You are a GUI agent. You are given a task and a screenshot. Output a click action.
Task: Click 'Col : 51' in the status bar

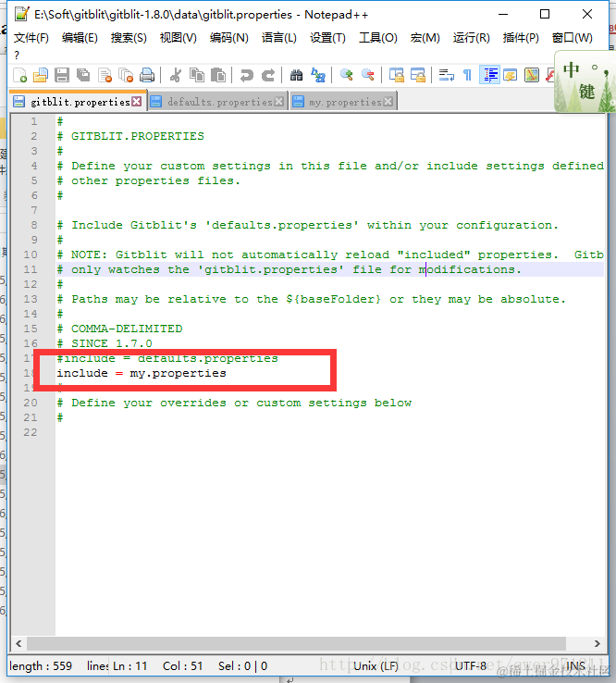183,666
